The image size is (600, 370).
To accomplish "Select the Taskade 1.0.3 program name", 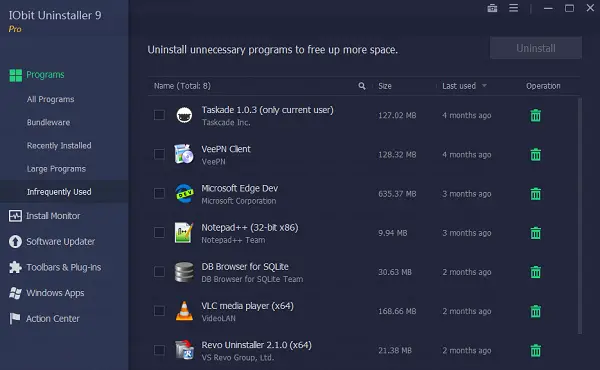I will click(x=267, y=110).
